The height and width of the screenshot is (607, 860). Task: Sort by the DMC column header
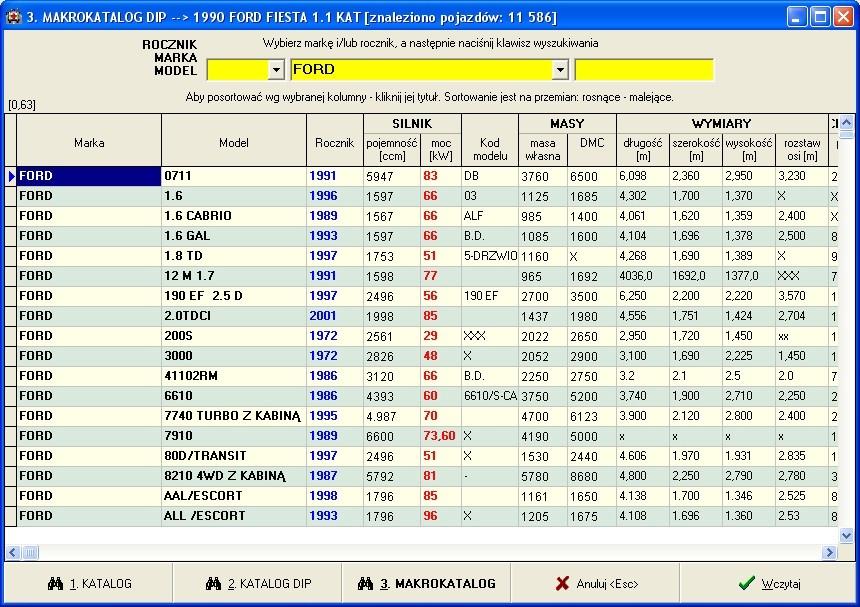(x=592, y=150)
